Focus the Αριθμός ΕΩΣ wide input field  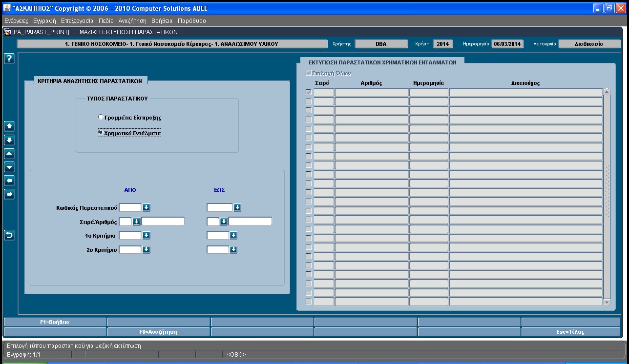coord(250,222)
